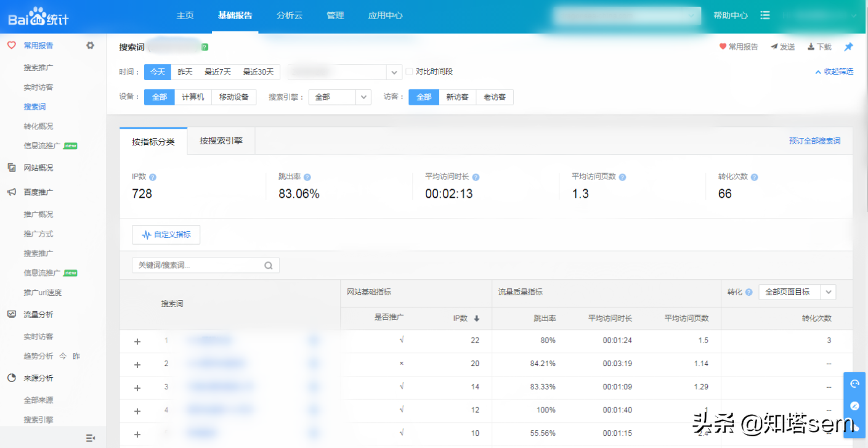Open 全部来源 in sidebar
The image size is (868, 448).
point(38,400)
